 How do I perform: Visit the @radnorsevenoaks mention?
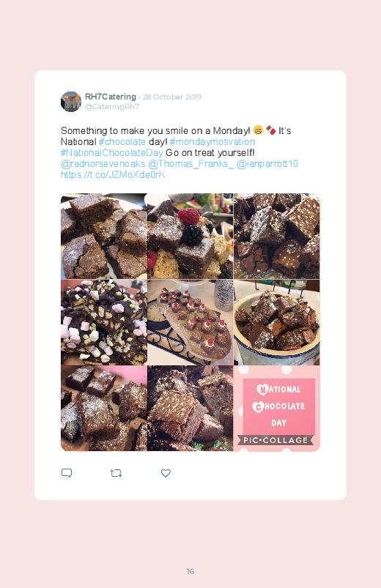click(x=103, y=164)
